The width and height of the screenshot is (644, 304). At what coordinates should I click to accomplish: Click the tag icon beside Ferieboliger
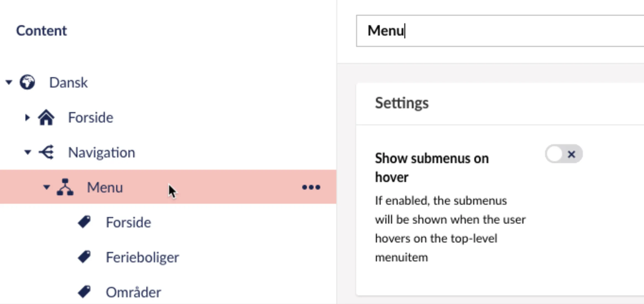(84, 257)
